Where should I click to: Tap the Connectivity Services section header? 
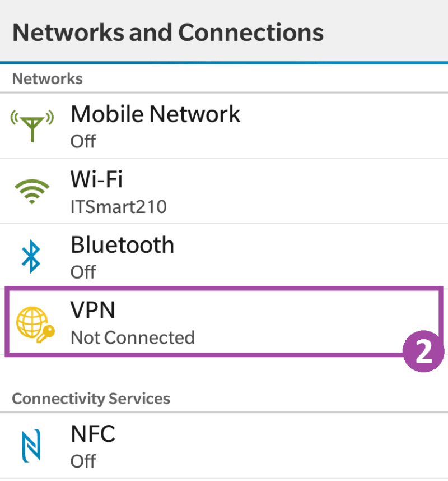click(91, 399)
